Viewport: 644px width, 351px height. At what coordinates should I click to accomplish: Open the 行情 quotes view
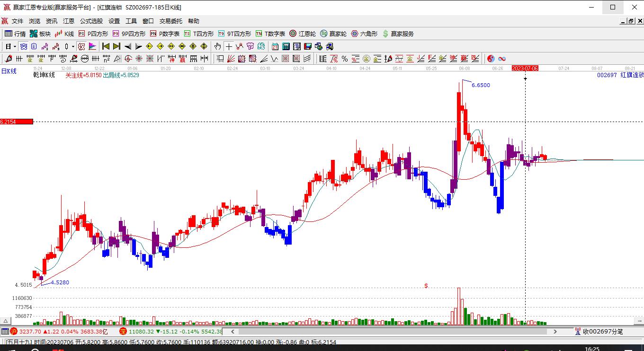[15, 34]
